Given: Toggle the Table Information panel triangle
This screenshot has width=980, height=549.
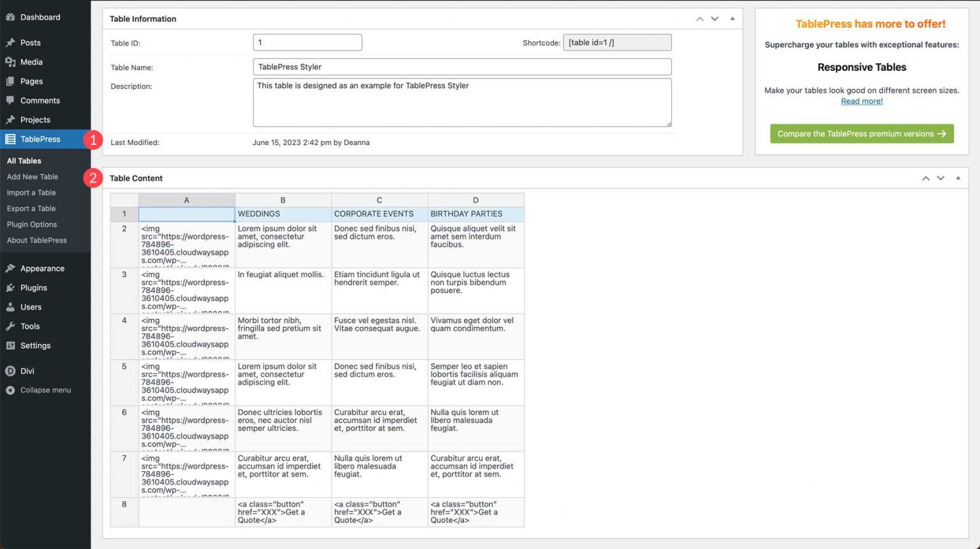Looking at the screenshot, I should 732,19.
